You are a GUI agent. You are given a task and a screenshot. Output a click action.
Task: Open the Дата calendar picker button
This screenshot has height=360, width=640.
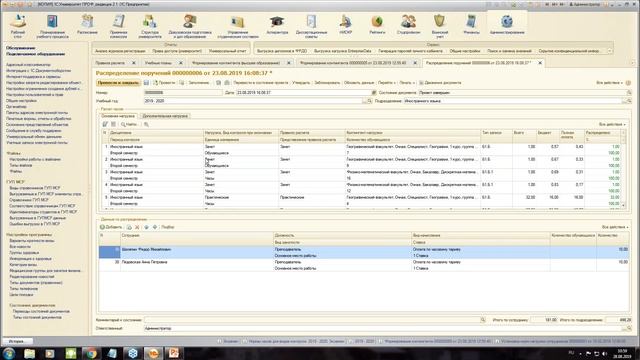pos(374,93)
